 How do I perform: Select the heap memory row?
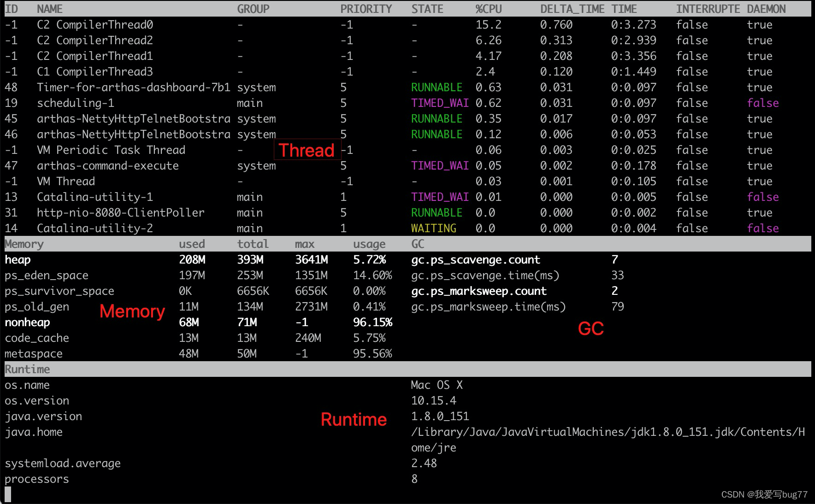(18, 259)
